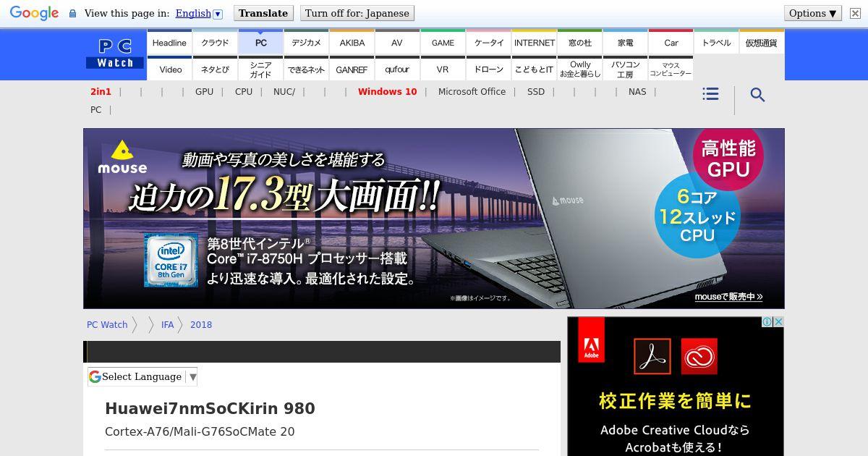
Task: Click the PC Watch breadcrumb link
Action: (107, 325)
